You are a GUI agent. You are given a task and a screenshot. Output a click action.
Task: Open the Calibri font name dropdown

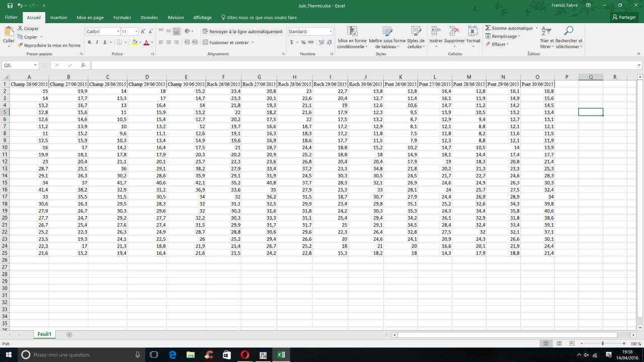(118, 32)
